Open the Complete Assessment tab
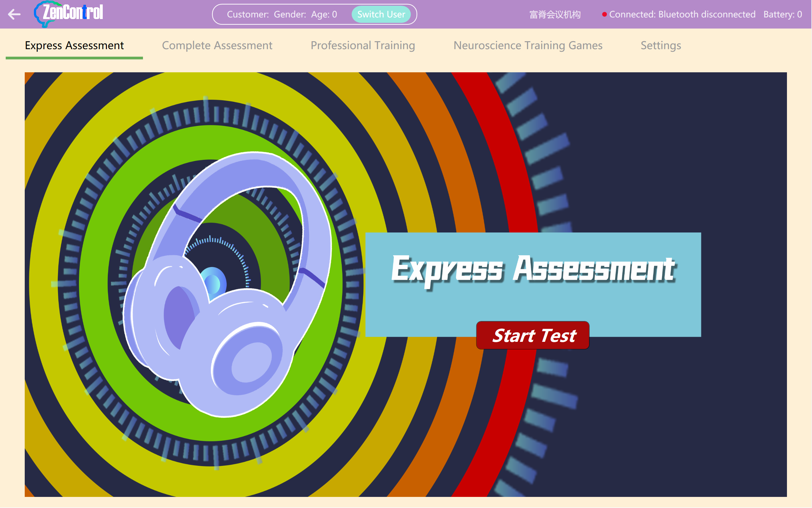Viewport: 812px width, 508px height. pyautogui.click(x=217, y=45)
